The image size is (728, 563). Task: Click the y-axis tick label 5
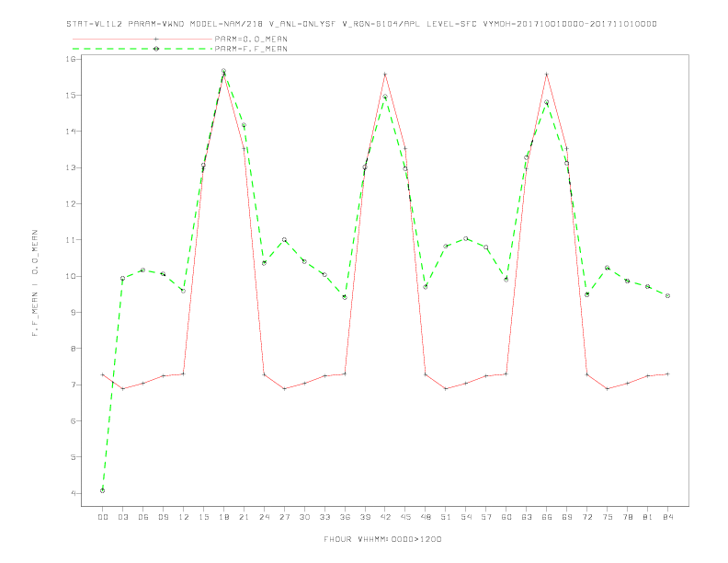pyautogui.click(x=74, y=457)
